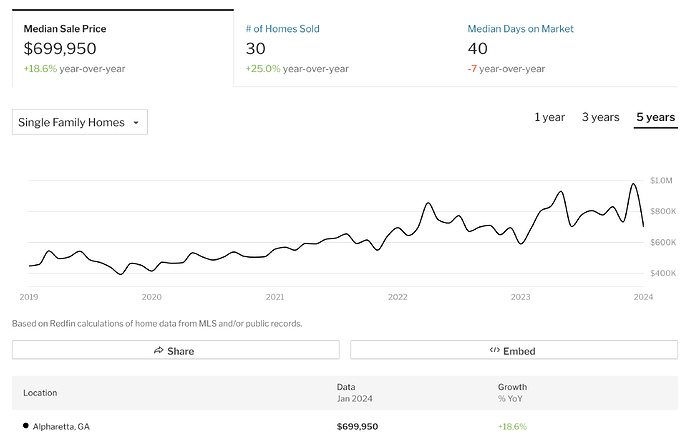Switch to # of Homes Sold tab
This screenshot has height=441, width=690.
click(345, 48)
